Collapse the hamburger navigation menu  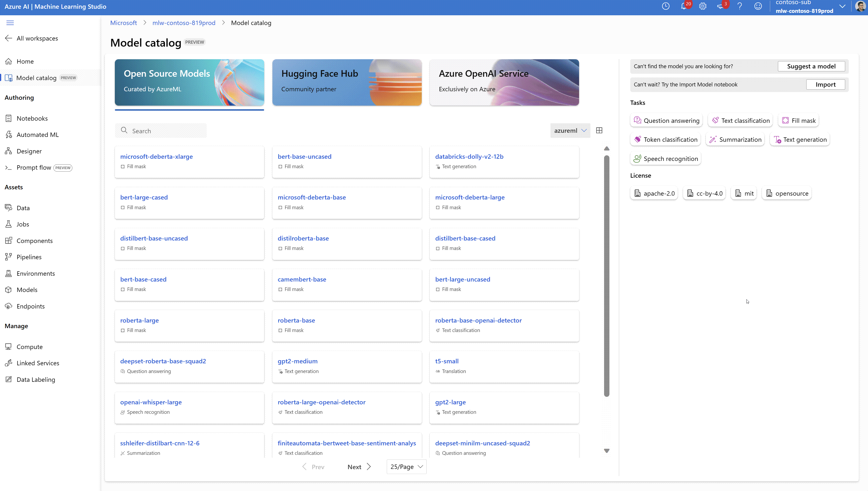coord(10,23)
